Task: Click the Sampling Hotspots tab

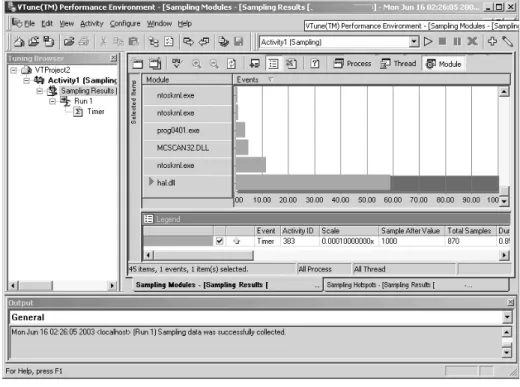Action: click(x=416, y=285)
